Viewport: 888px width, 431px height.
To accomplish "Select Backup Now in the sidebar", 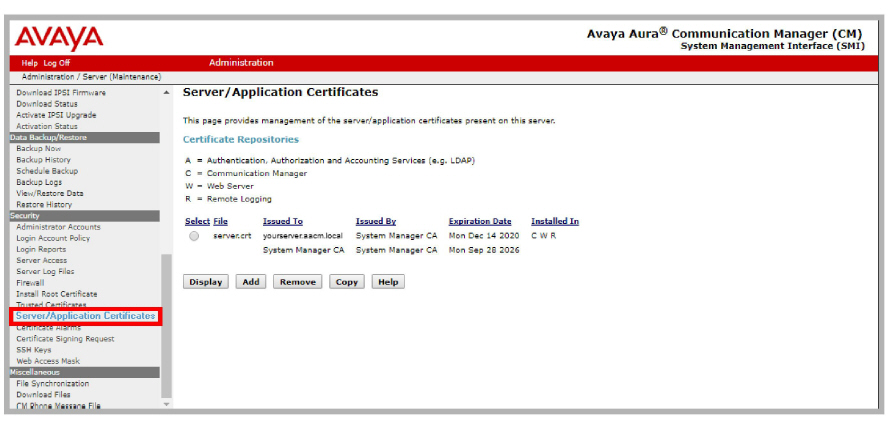I will (39, 148).
